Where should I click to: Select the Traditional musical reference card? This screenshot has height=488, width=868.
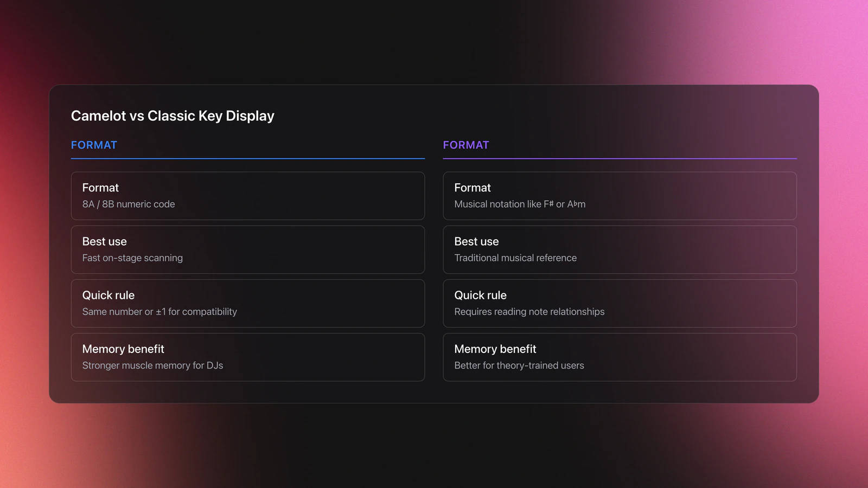point(620,249)
